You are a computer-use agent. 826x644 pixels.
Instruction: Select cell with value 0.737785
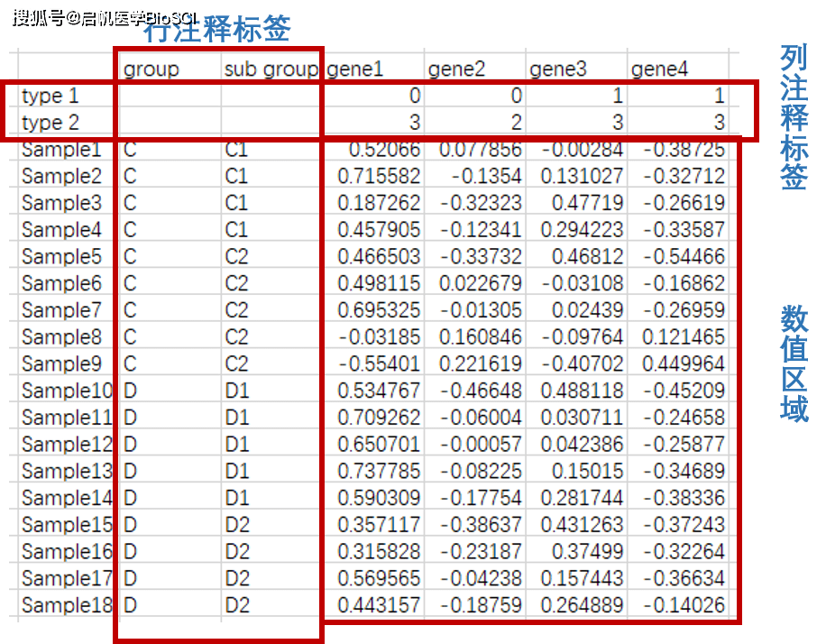point(380,471)
